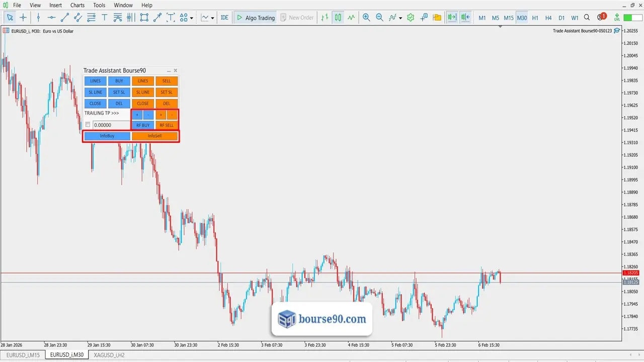The image size is (644, 362).
Task: Select the crosshair cursor tool
Action: tap(23, 18)
